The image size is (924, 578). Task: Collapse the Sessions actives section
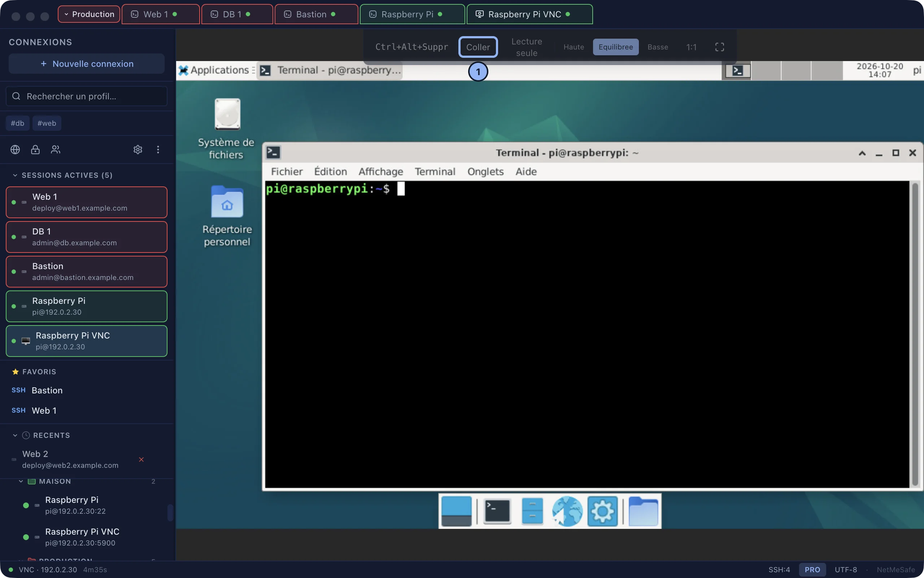[15, 175]
